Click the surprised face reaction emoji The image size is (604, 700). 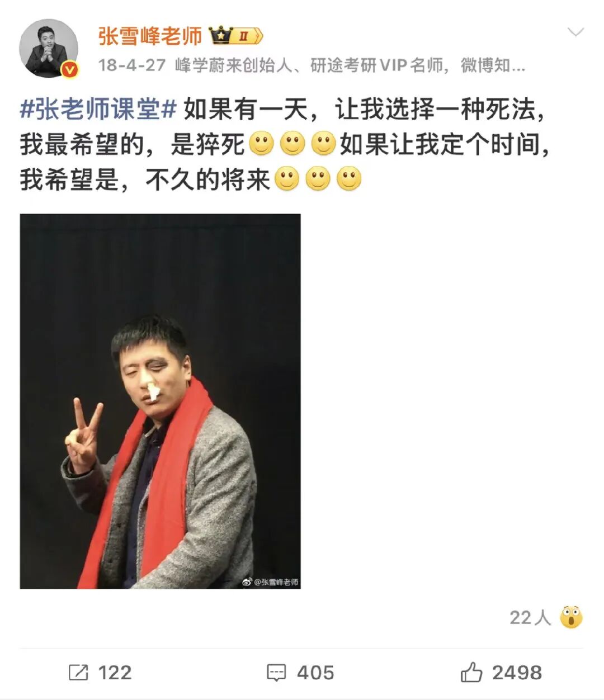pos(571,617)
